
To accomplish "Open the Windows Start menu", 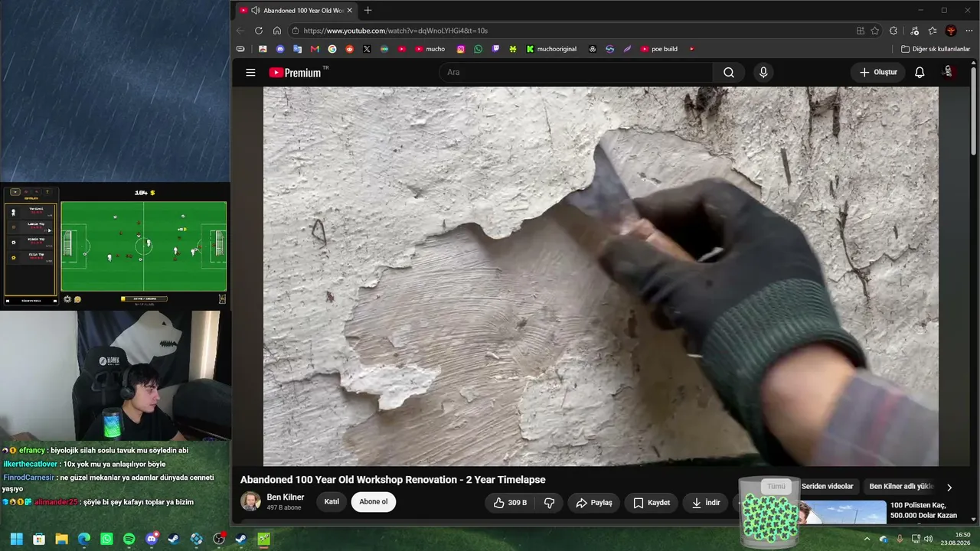I will (x=16, y=539).
